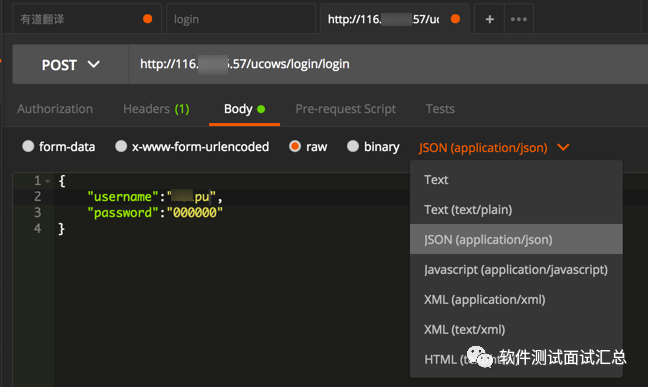Click the request URL input field
This screenshot has width=648, height=387.
[x=388, y=64]
